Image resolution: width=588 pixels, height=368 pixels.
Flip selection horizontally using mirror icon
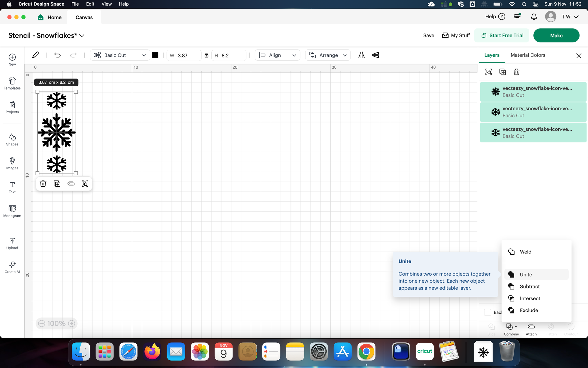pyautogui.click(x=361, y=55)
